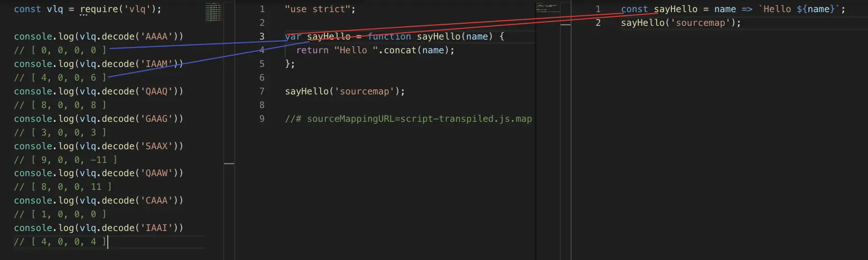Image resolution: width=868 pixels, height=260 pixels.
Task: Select line number 2 in the transpiled pane
Action: 262,23
